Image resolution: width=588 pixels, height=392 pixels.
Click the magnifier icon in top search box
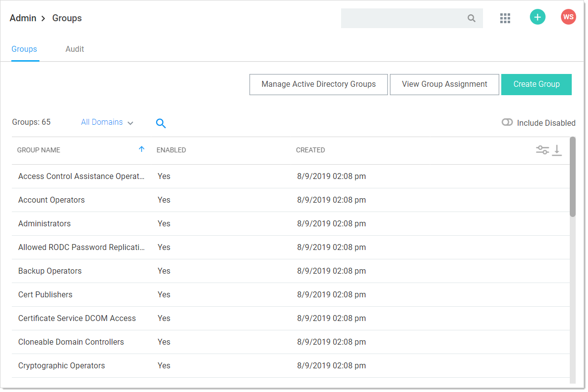click(471, 18)
